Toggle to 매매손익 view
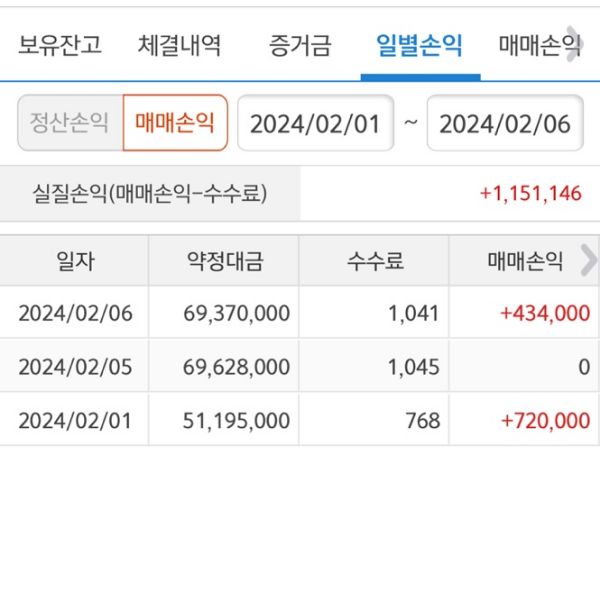Image resolution: width=600 pixels, height=600 pixels. [x=175, y=123]
